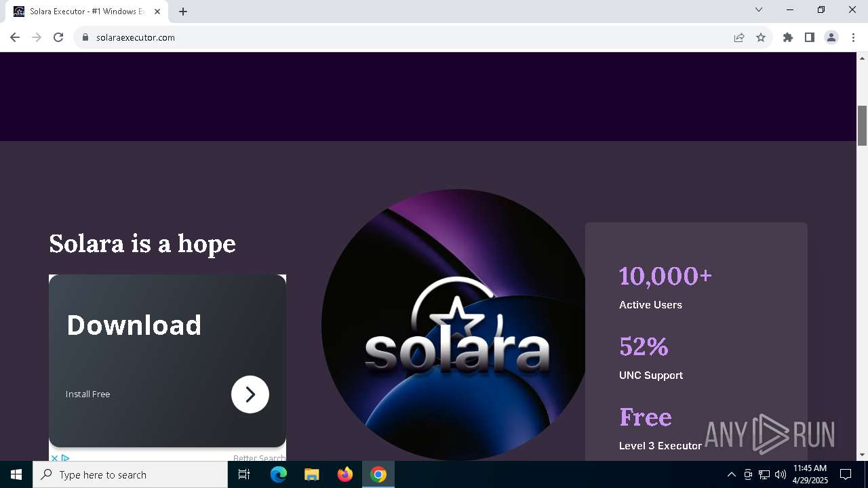This screenshot has height=488, width=868.
Task: Bookmark this page with star icon
Action: [x=761, y=37]
